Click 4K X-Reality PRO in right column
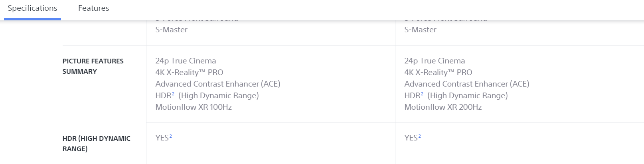The width and height of the screenshot is (644, 164). pos(438,73)
